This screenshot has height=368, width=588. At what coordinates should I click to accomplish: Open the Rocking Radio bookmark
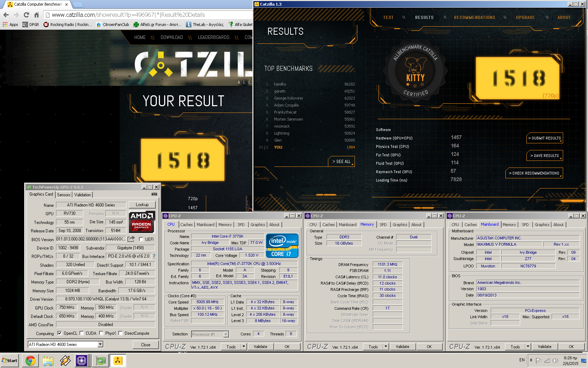(68, 25)
